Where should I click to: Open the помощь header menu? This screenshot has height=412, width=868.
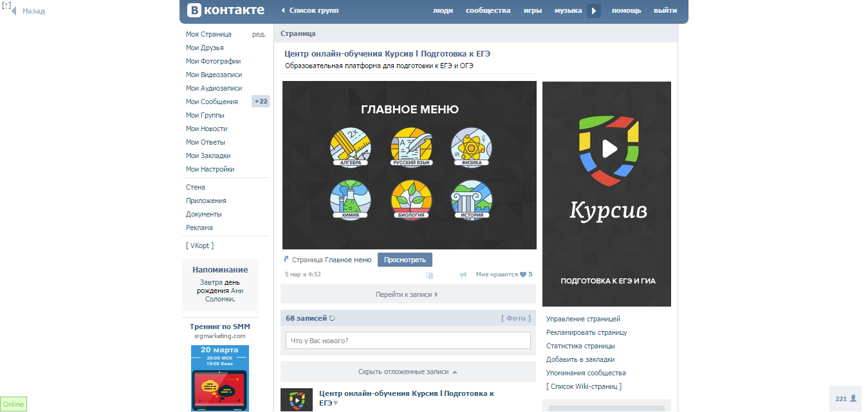pos(626,10)
